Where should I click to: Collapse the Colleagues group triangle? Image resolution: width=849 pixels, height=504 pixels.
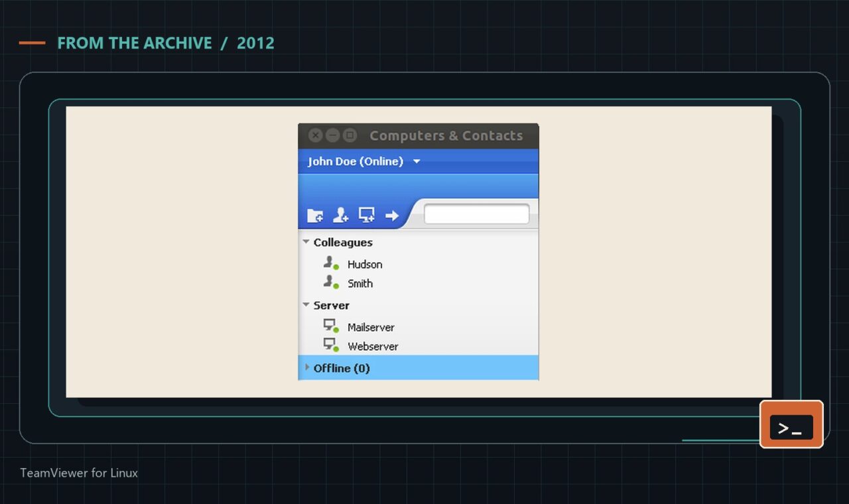coord(306,242)
